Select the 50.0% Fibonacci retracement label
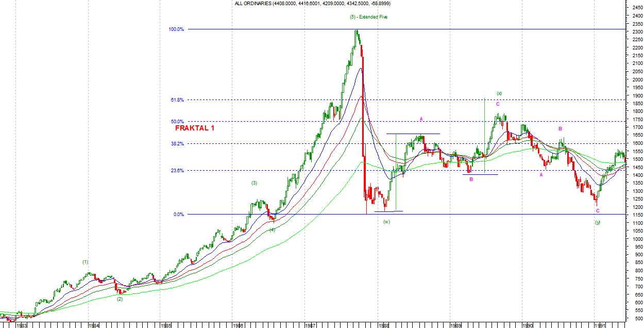Image resolution: width=644 pixels, height=328 pixels. (x=177, y=122)
